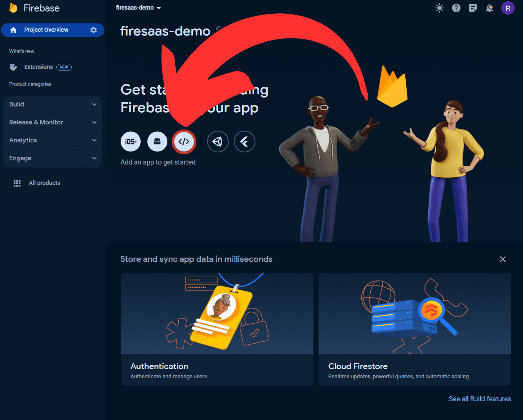Click Authenticate and manage users description
The width and height of the screenshot is (523, 420).
click(x=169, y=377)
